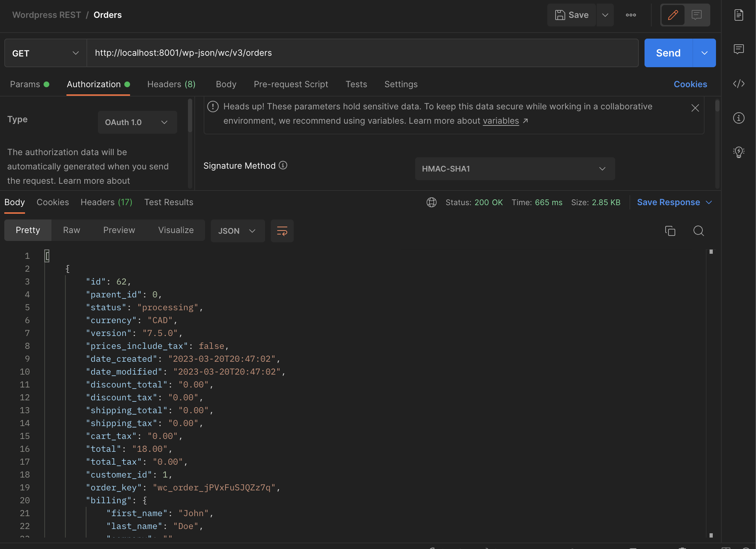
Task: Search within the response body
Action: pos(698,231)
